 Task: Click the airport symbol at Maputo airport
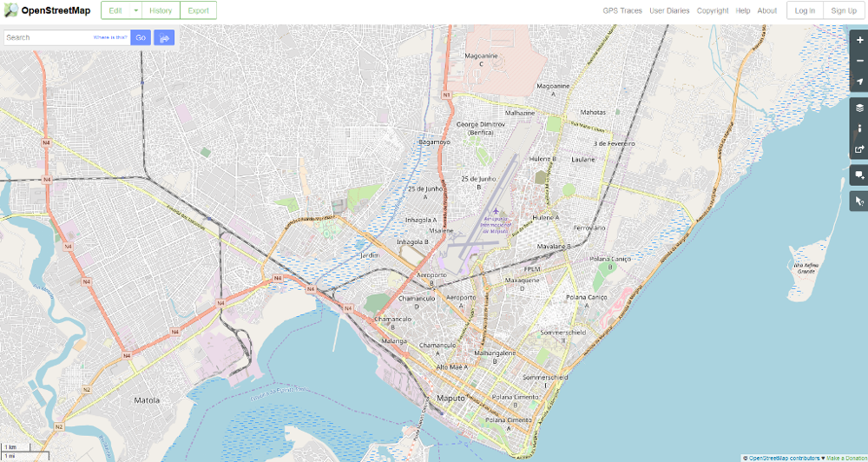(x=496, y=211)
